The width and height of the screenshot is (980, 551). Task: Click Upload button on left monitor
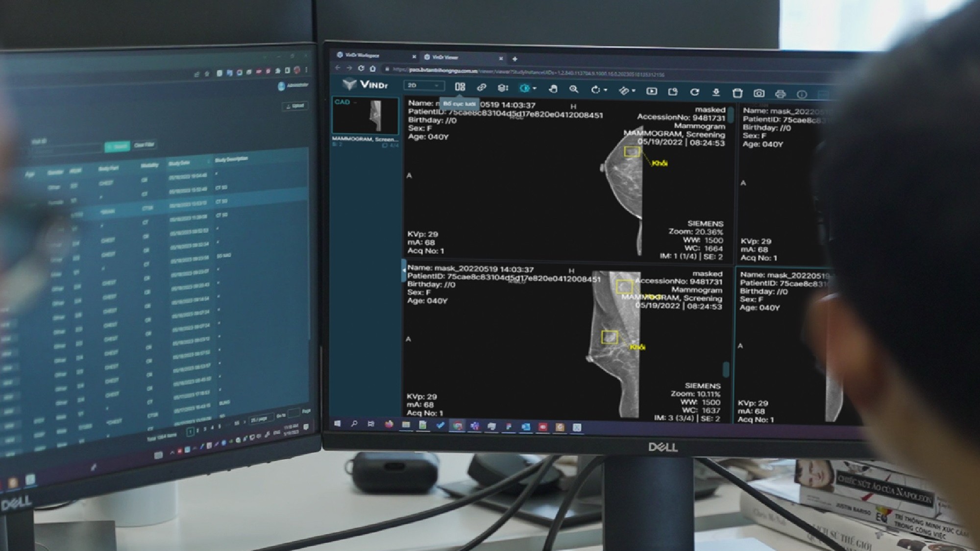(295, 106)
